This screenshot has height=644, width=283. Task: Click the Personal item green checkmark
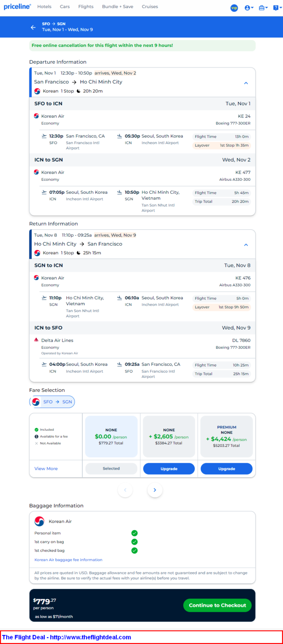(x=134, y=533)
